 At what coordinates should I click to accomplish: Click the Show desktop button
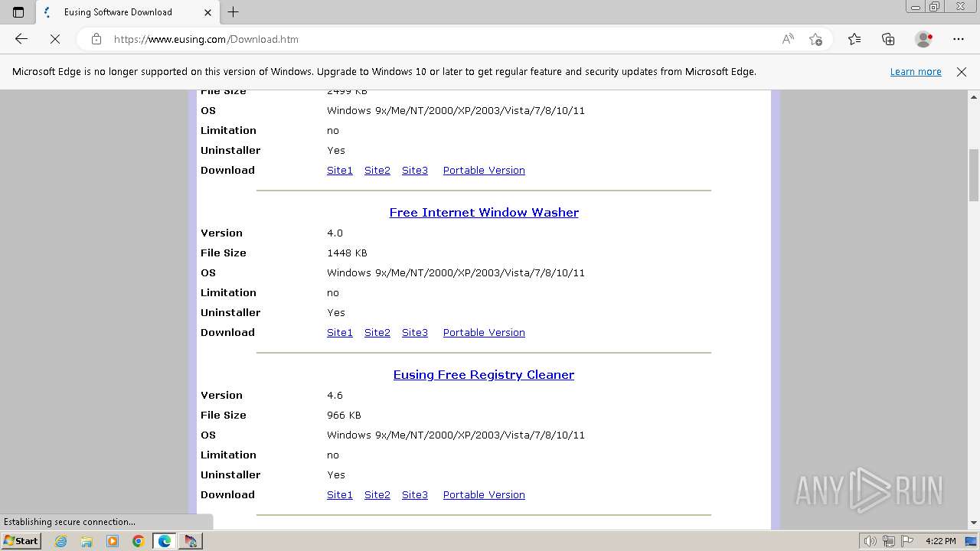pos(972,541)
